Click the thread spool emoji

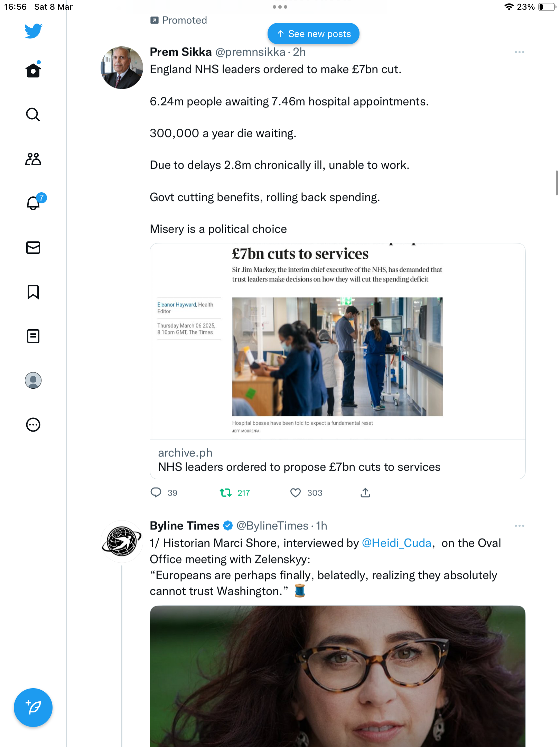click(x=300, y=590)
